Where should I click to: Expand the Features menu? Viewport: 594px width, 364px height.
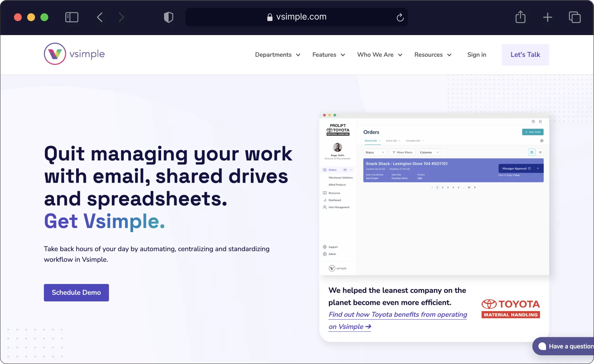(329, 55)
